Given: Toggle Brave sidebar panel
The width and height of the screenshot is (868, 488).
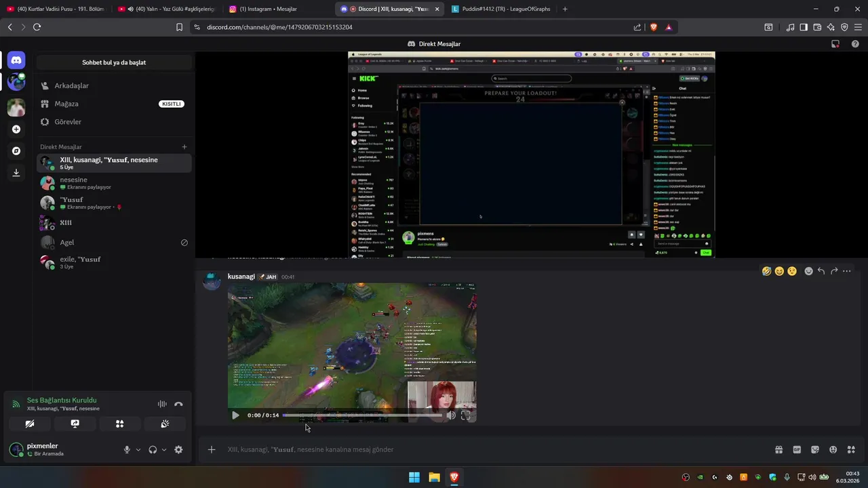Looking at the screenshot, I should point(804,27).
